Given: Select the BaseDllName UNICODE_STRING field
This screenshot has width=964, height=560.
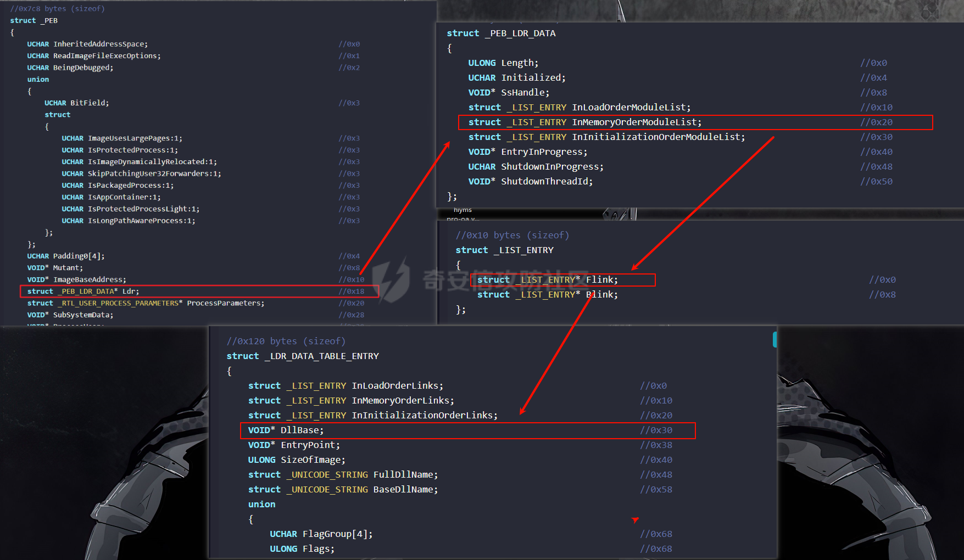Looking at the screenshot, I should click(x=343, y=490).
